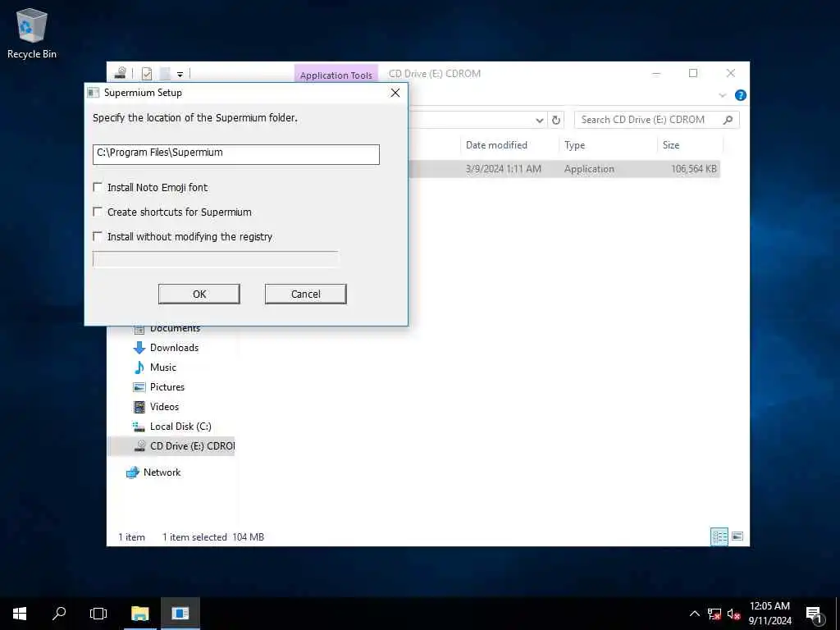Image resolution: width=840 pixels, height=630 pixels.
Task: Click Supermium Setup taskbar icon
Action: click(180, 614)
